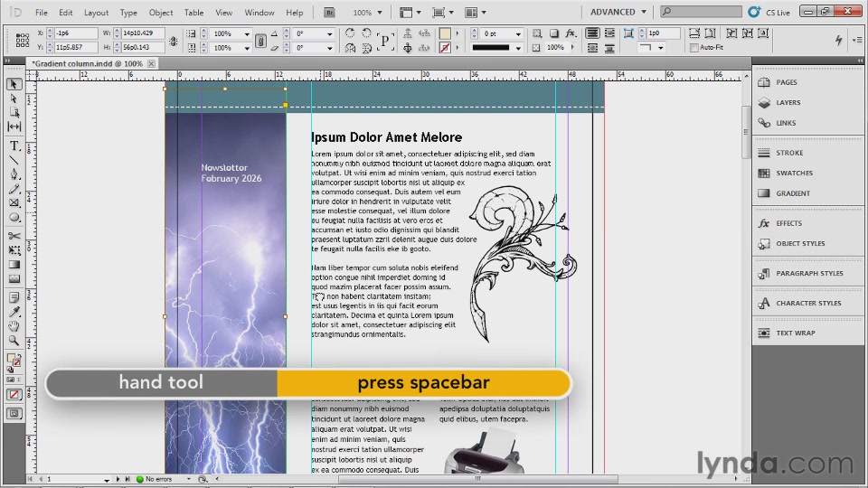Select the Pencil tool

tap(14, 189)
